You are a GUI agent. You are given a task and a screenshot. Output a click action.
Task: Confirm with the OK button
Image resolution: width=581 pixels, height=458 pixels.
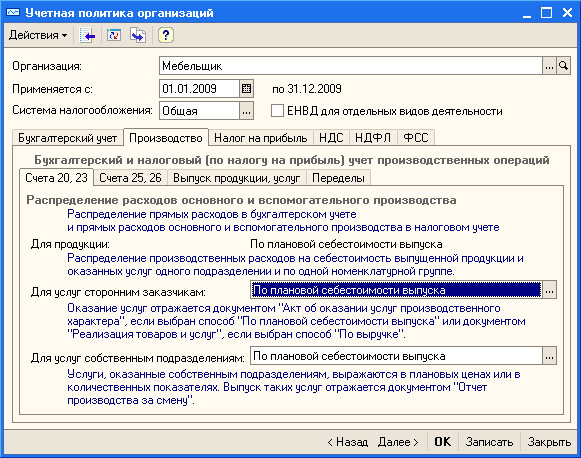pos(443,442)
